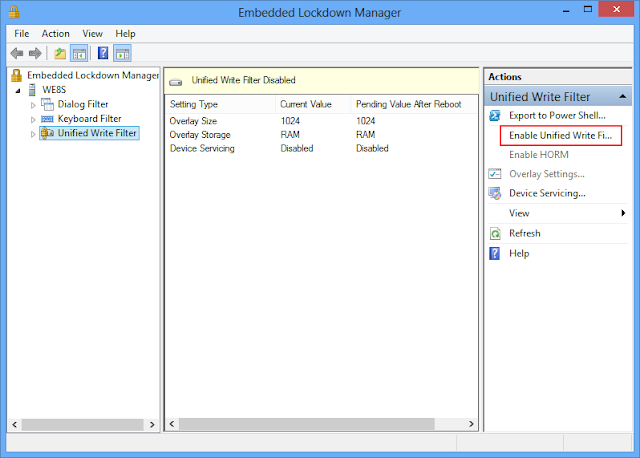Click the WE8S computer icon
Screen dimensions: 640x458
[x=32, y=90]
